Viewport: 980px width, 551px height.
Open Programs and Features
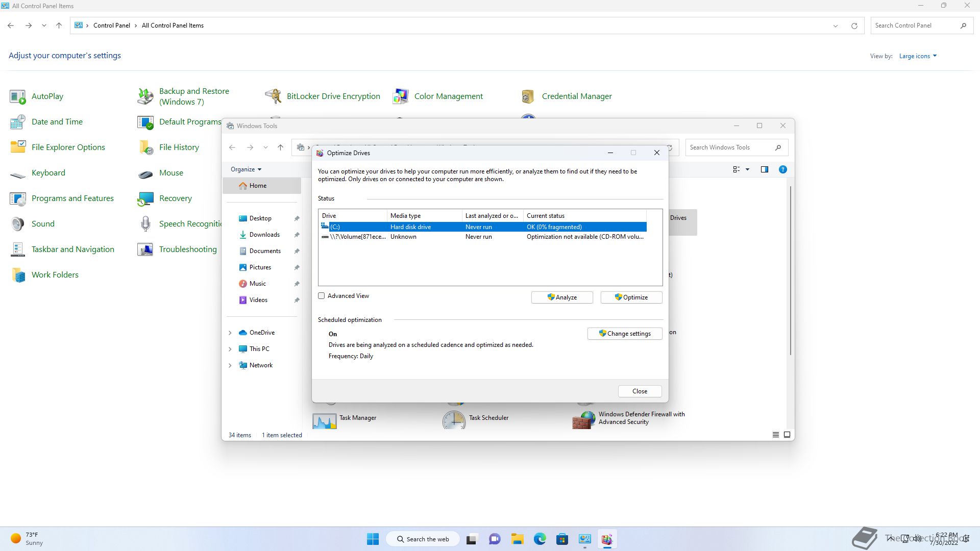pyautogui.click(x=62, y=198)
